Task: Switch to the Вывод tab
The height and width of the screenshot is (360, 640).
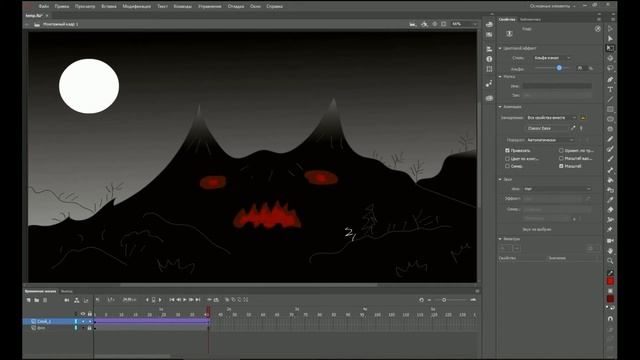Action: (x=67, y=291)
